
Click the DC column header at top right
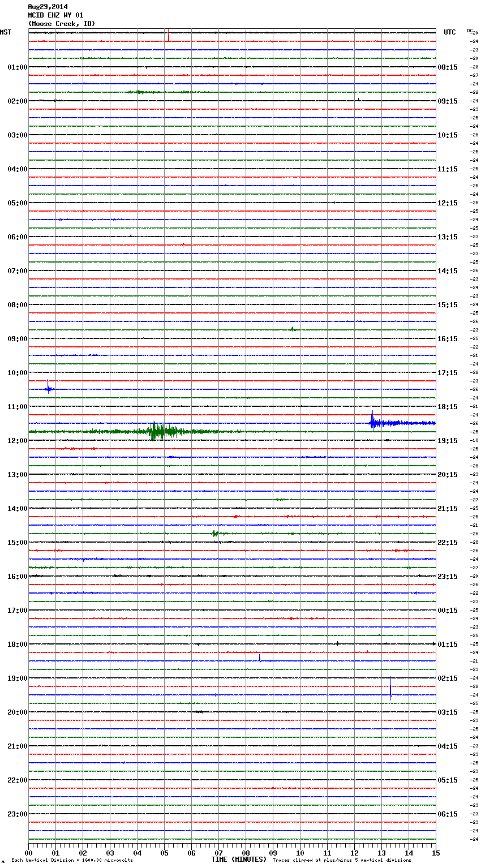[471, 31]
